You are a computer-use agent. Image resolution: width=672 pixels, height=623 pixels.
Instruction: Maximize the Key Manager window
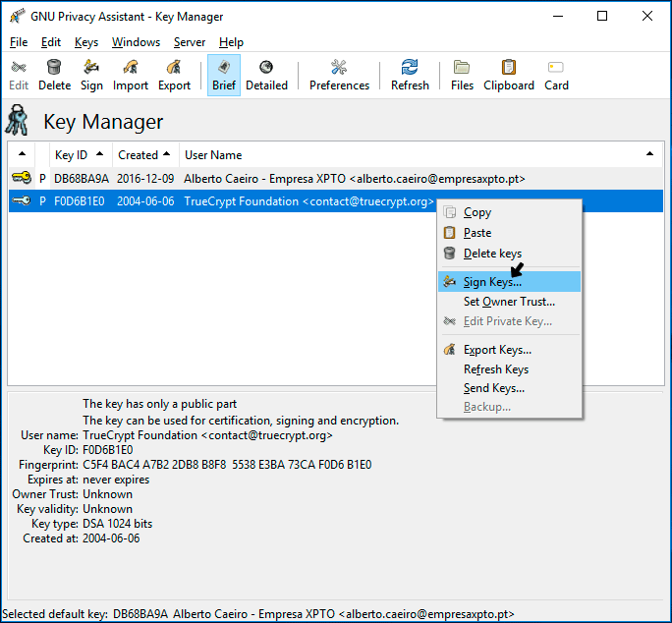602,17
